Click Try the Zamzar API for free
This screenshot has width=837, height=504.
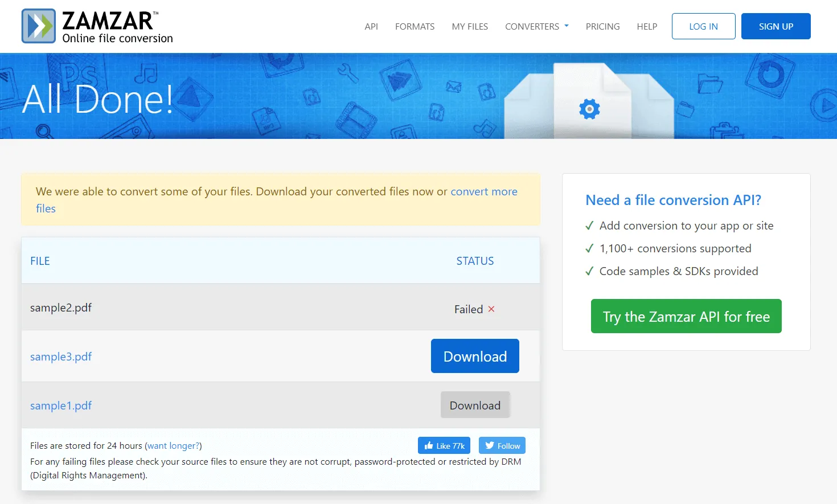pyautogui.click(x=686, y=316)
